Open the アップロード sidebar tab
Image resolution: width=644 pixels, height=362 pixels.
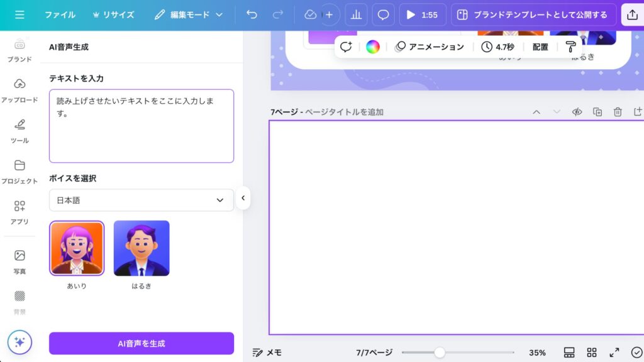click(19, 90)
